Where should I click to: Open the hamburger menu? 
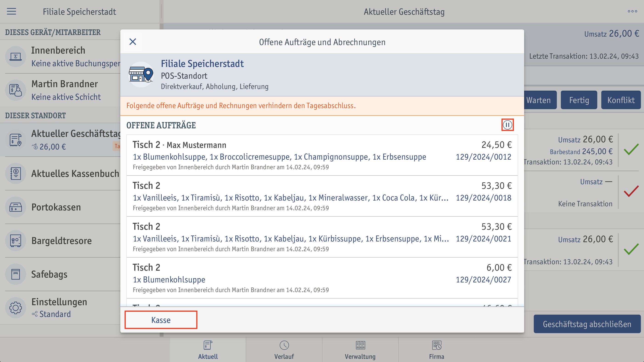[11, 11]
